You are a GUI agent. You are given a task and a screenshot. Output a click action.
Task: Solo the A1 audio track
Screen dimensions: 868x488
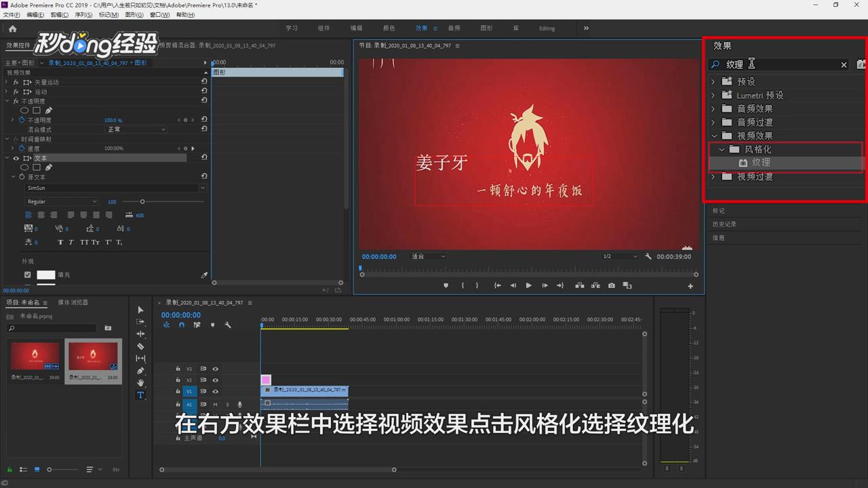227,405
